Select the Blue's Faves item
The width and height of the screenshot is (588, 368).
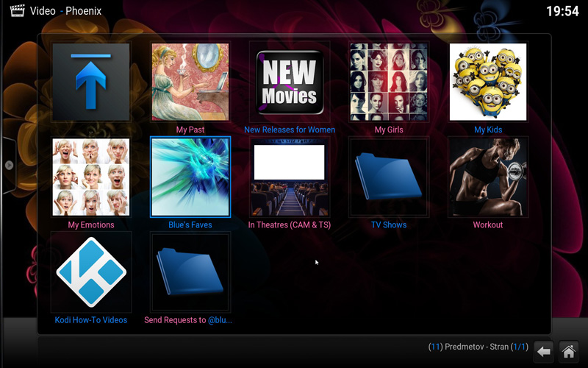click(190, 177)
